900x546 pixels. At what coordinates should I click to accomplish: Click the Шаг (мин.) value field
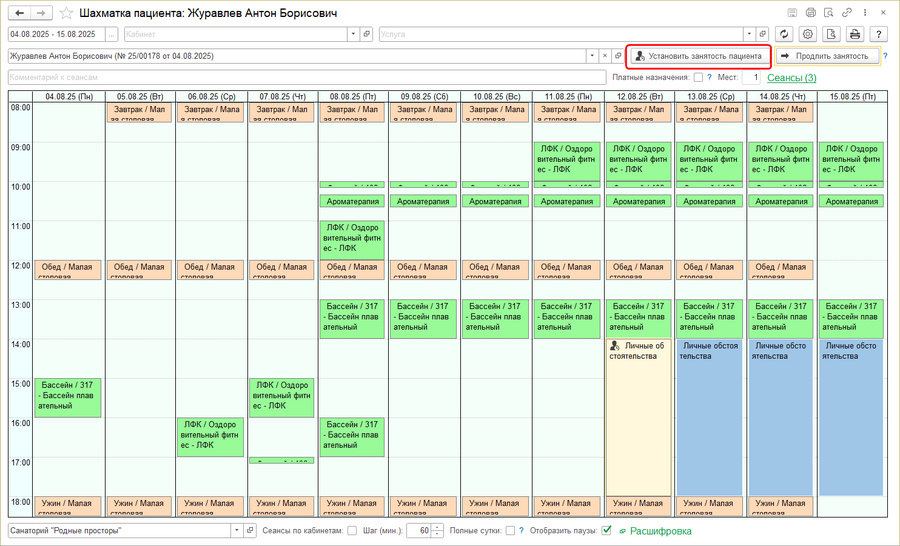pos(418,531)
